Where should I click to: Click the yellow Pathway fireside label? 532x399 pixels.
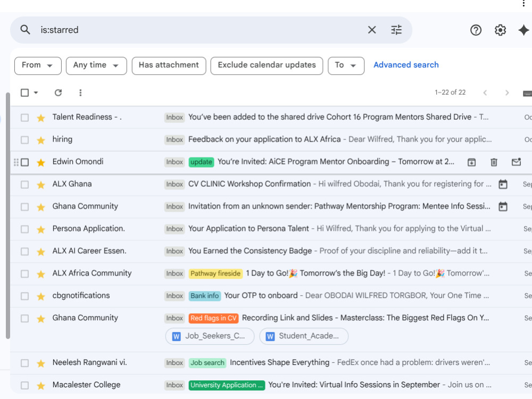pos(215,273)
